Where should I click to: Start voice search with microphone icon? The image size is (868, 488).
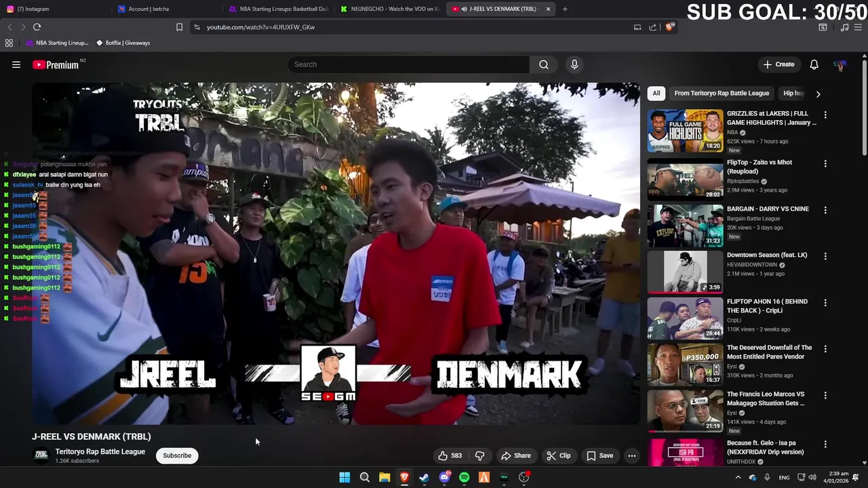[574, 64]
